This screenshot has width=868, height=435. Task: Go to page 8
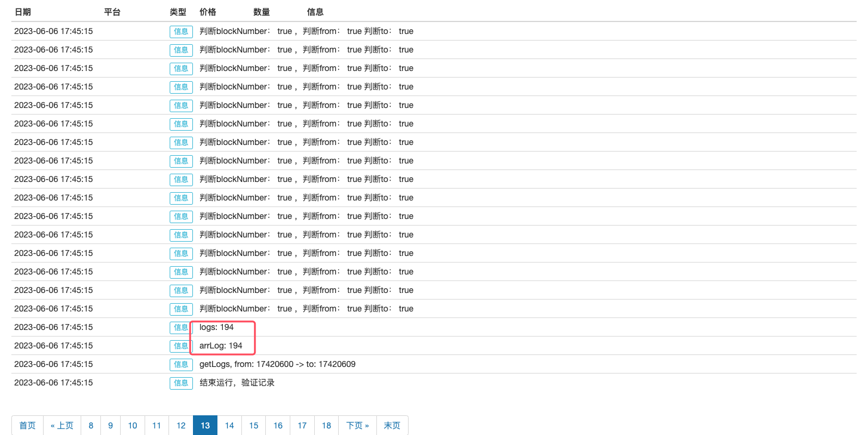coord(91,425)
